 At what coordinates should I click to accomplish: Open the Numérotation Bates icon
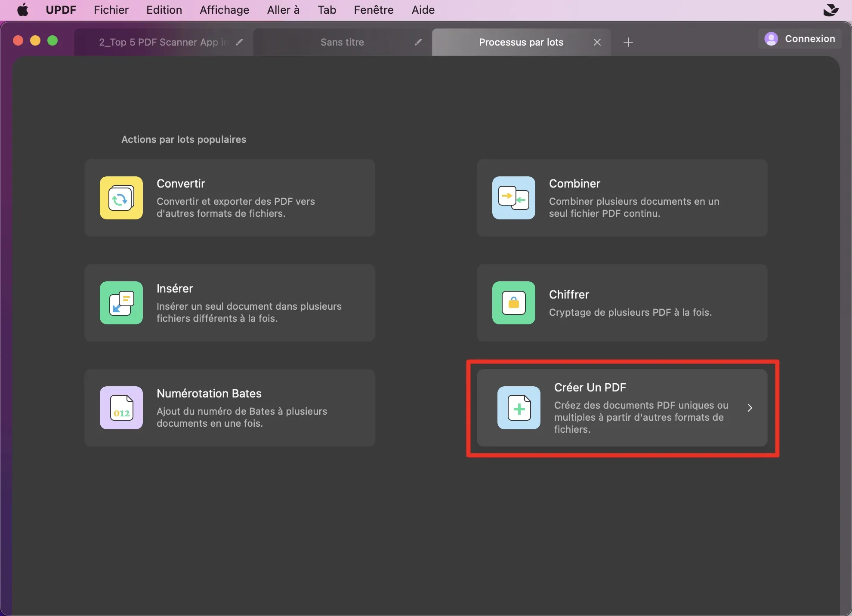[x=121, y=408]
